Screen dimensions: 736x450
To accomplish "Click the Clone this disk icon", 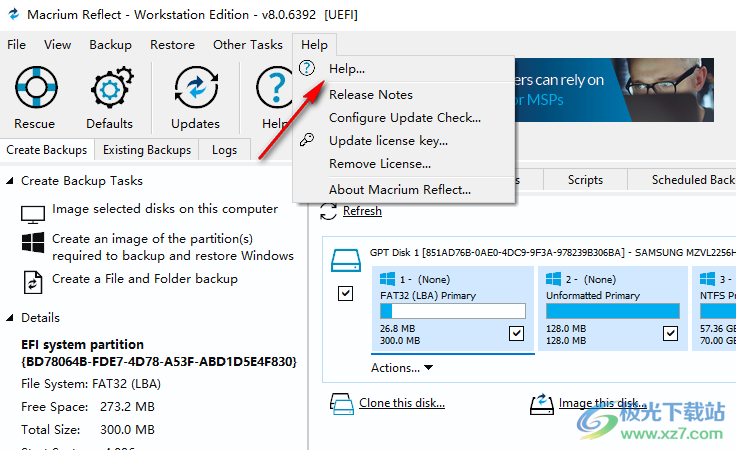I will tap(342, 404).
